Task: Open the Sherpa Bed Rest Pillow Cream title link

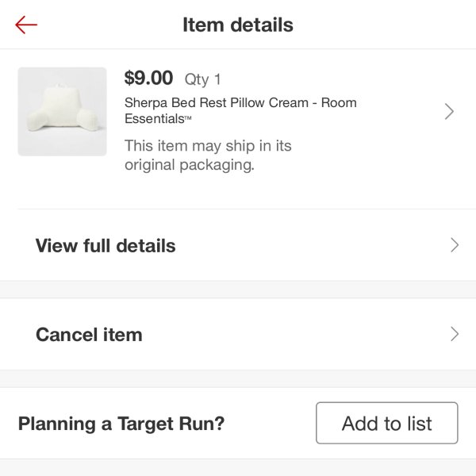Action: (240, 110)
